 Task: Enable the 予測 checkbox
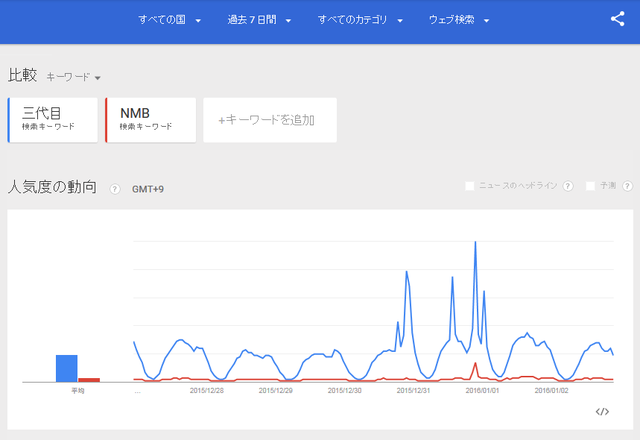[x=590, y=186]
